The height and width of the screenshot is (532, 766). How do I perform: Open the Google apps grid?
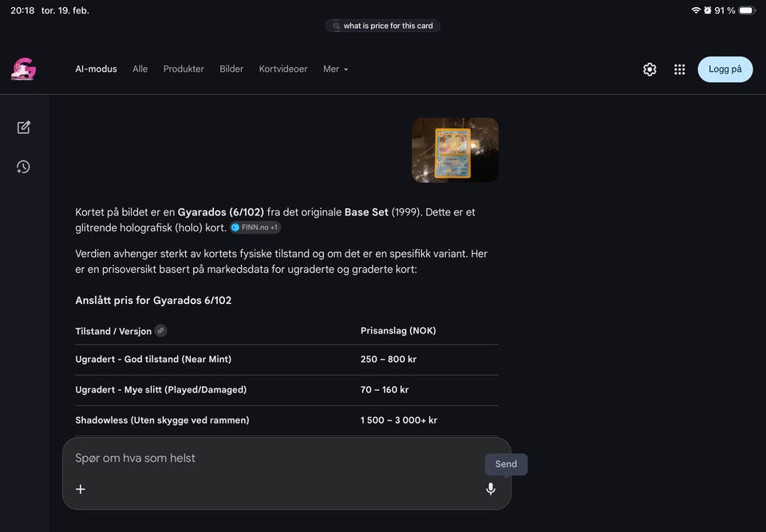pyautogui.click(x=679, y=69)
